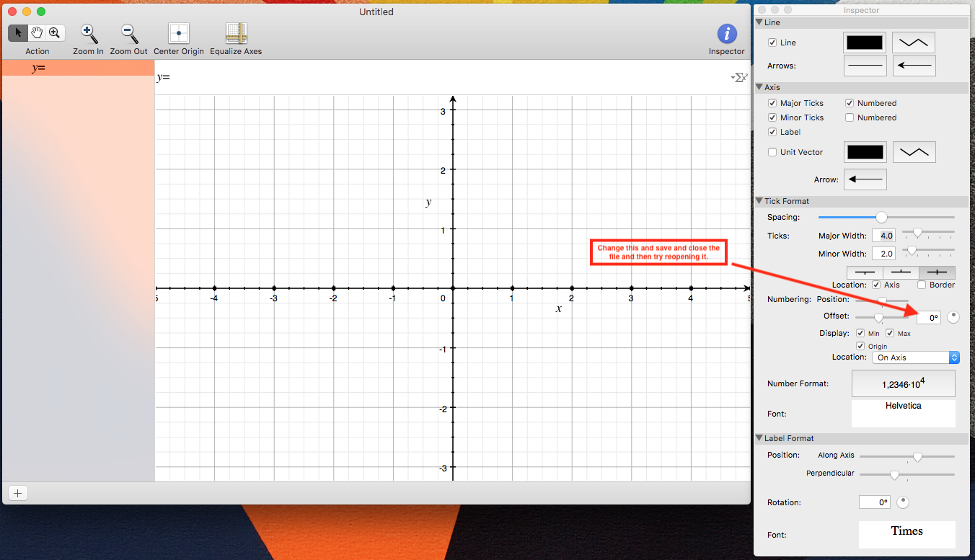
Task: Collapse the Label Format section
Action: [759, 438]
